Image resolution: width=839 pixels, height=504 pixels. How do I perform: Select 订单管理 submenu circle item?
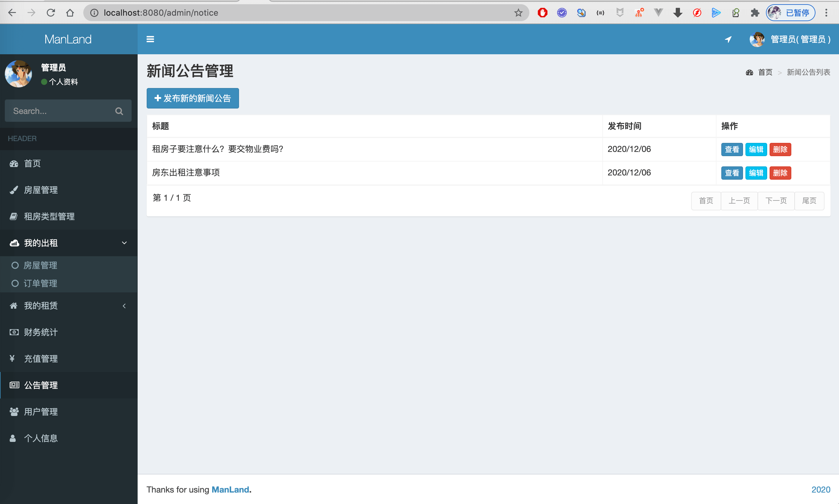click(40, 283)
